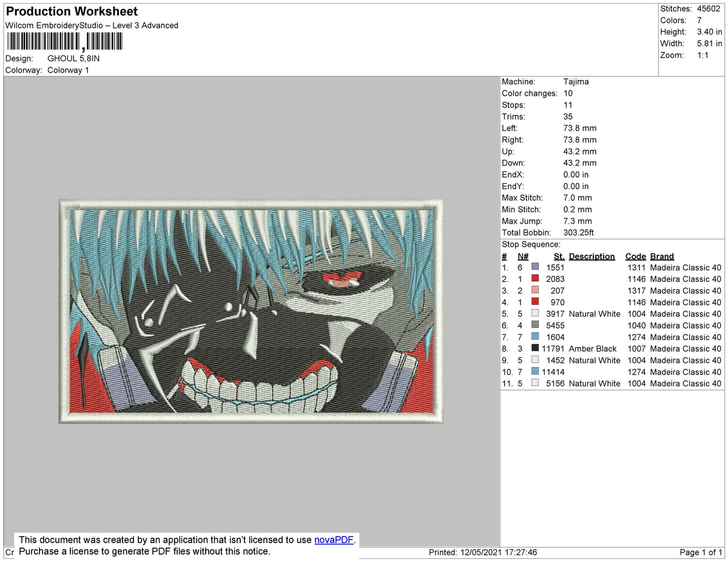Click the Max Stitch value 7.0 mm
The width and height of the screenshot is (728, 562).
pyautogui.click(x=578, y=198)
